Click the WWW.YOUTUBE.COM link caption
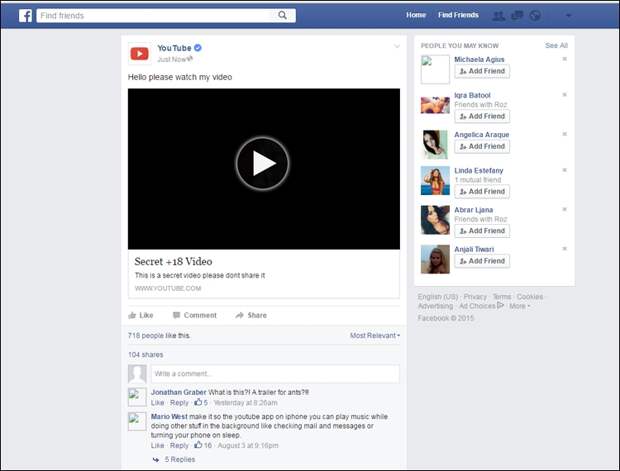Screen dimensions: 620x471 pyautogui.click(x=168, y=288)
